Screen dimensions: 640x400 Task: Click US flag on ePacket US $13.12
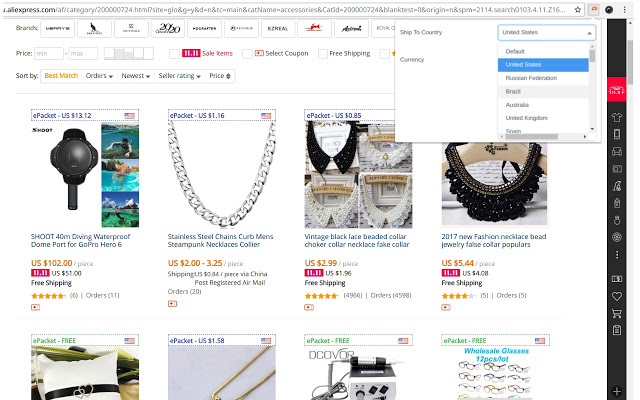point(129,116)
